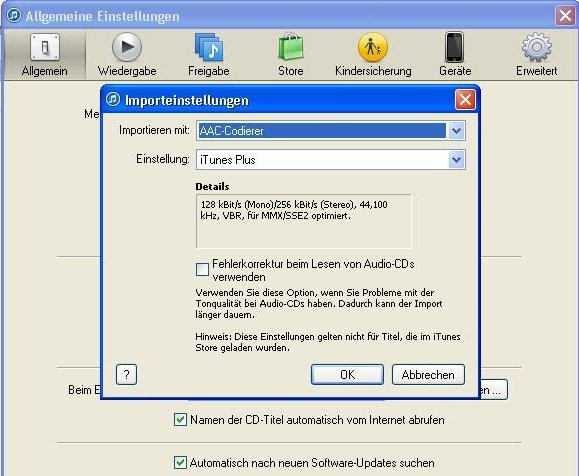579x476 pixels.
Task: Close the Importeinstellungen dialog
Action: pos(465,99)
